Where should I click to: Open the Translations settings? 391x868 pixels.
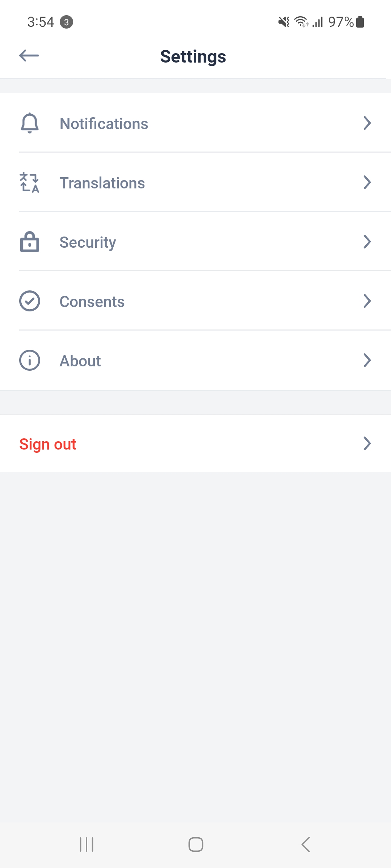click(102, 183)
